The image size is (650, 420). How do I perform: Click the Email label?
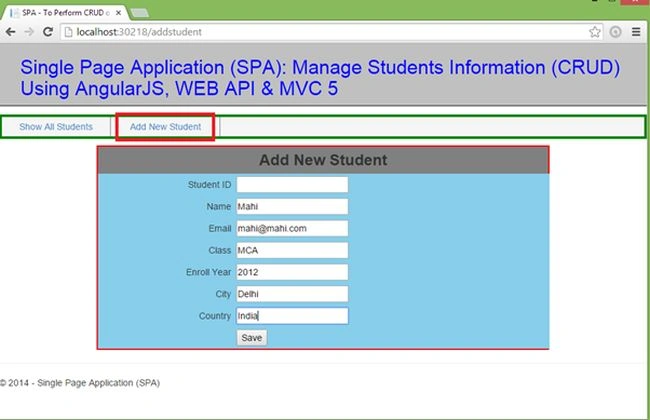pyautogui.click(x=220, y=228)
